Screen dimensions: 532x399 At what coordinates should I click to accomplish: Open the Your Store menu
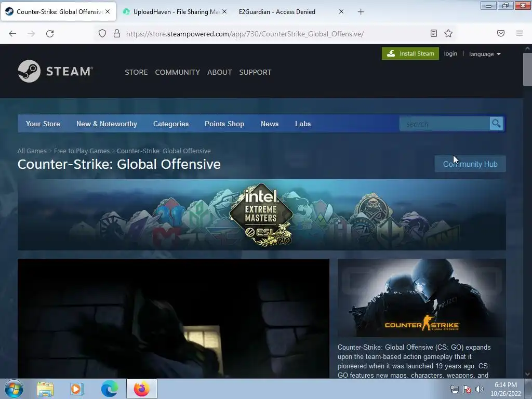(43, 124)
